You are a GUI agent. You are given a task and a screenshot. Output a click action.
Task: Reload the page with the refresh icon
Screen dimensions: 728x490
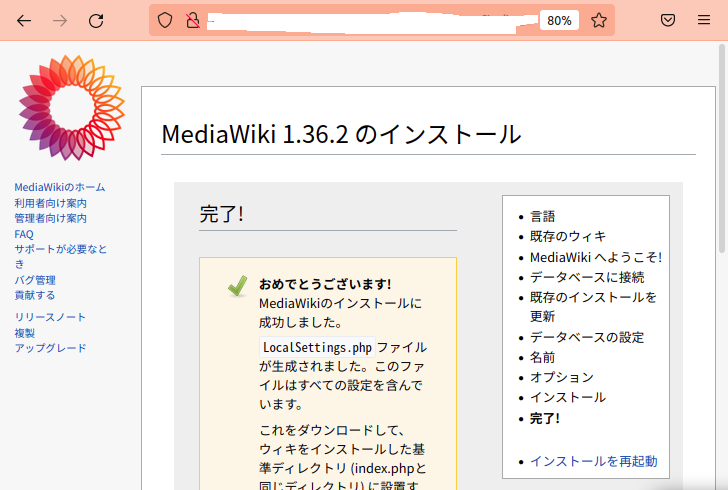[96, 20]
